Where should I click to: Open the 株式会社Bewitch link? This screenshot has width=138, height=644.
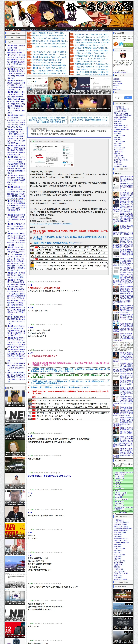pyautogui.click(x=117, y=89)
